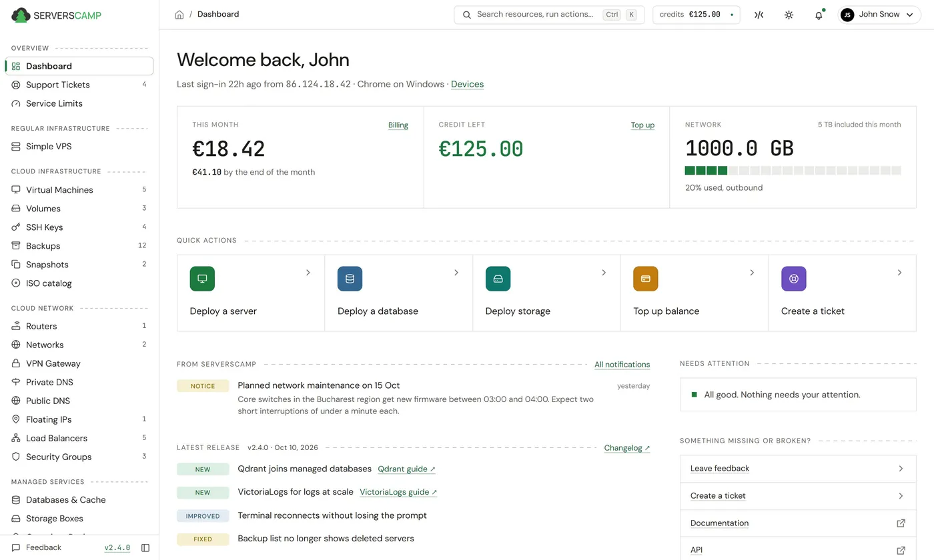Open Simple VPS in sidebar
Viewport: 934px width, 560px height.
79,147
